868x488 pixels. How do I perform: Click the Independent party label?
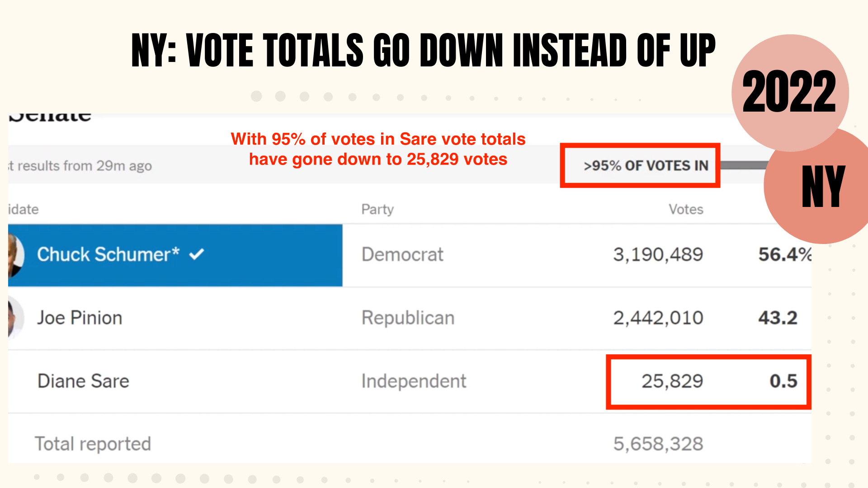[414, 381]
